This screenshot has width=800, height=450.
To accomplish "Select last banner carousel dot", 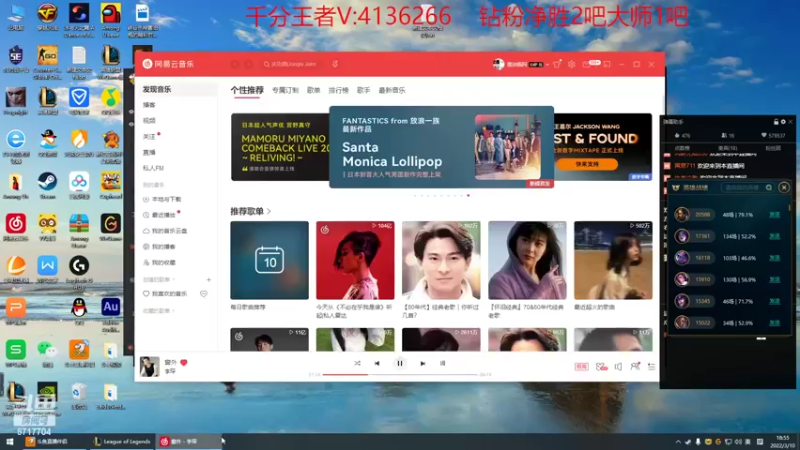I will (x=468, y=195).
